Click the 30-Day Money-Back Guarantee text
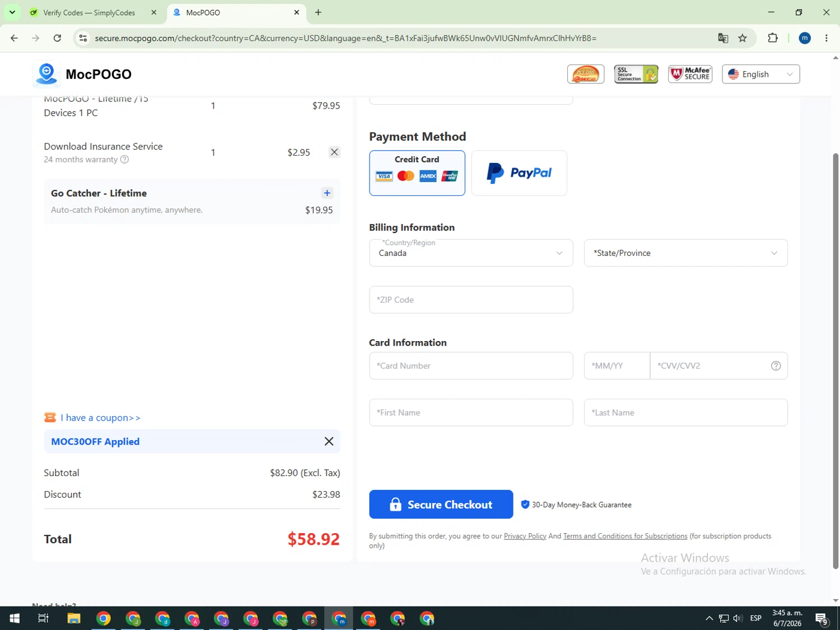Image resolution: width=840 pixels, height=630 pixels. click(x=582, y=505)
